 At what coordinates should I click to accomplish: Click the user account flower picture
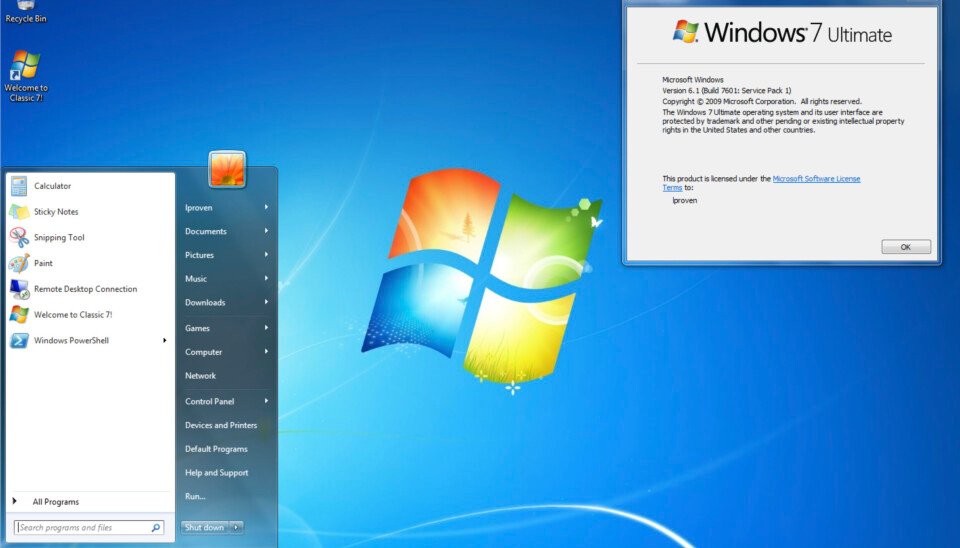(227, 169)
